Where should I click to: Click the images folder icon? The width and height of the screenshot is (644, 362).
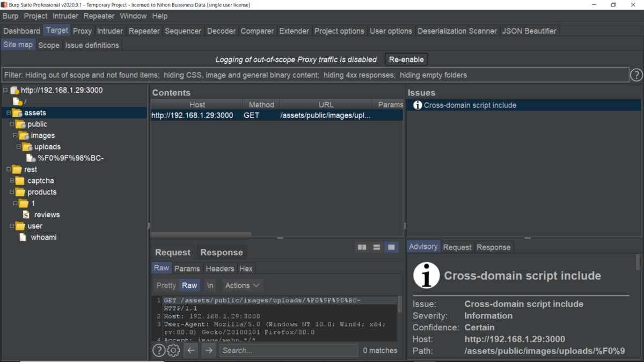[24, 136]
